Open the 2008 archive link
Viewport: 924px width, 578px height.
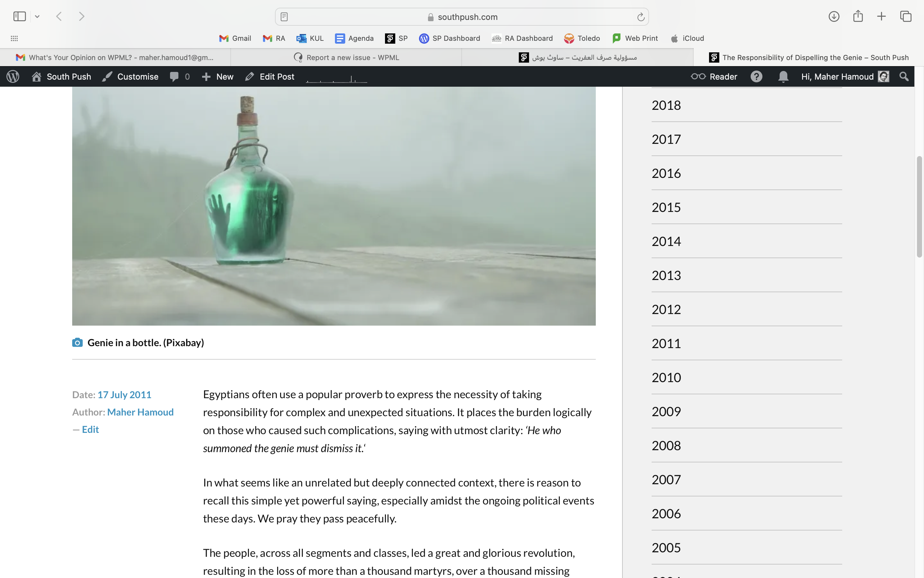666,445
